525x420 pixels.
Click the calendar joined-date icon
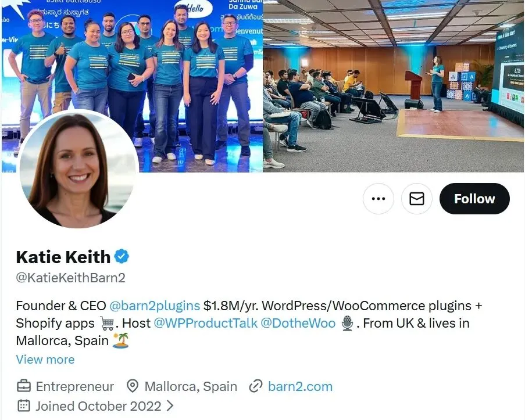[x=23, y=405]
